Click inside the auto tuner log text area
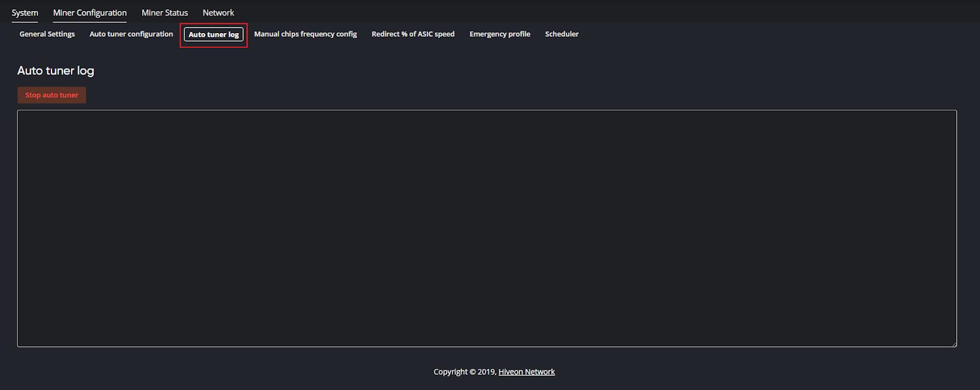Viewport: 980px width, 390px height. click(486, 228)
